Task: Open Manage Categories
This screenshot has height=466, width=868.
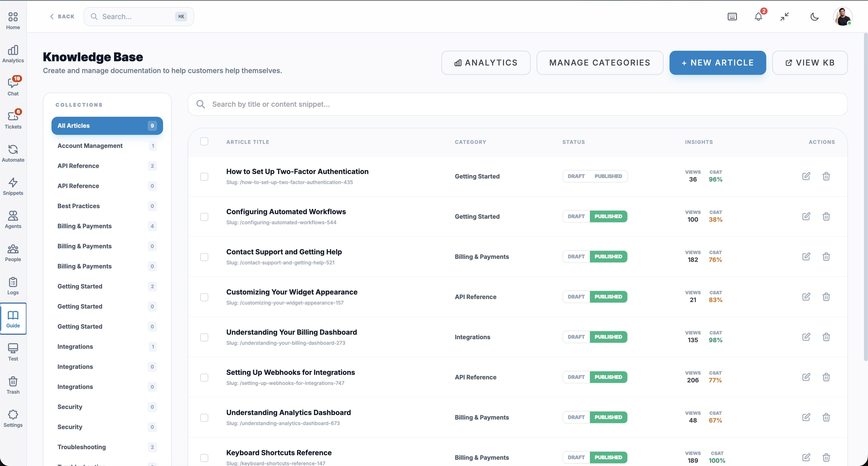Action: (600, 63)
